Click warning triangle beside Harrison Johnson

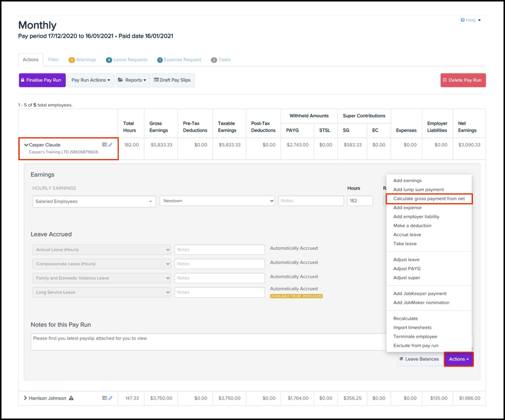(x=71, y=398)
